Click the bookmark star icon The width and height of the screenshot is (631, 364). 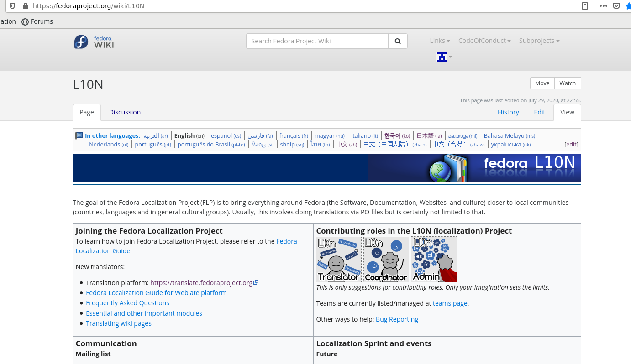point(628,6)
